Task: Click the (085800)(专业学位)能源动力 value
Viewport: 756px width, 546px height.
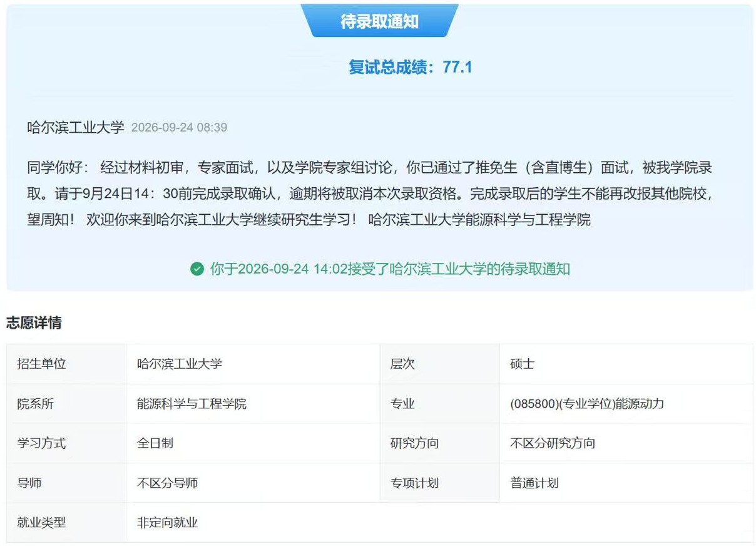Action: point(587,404)
